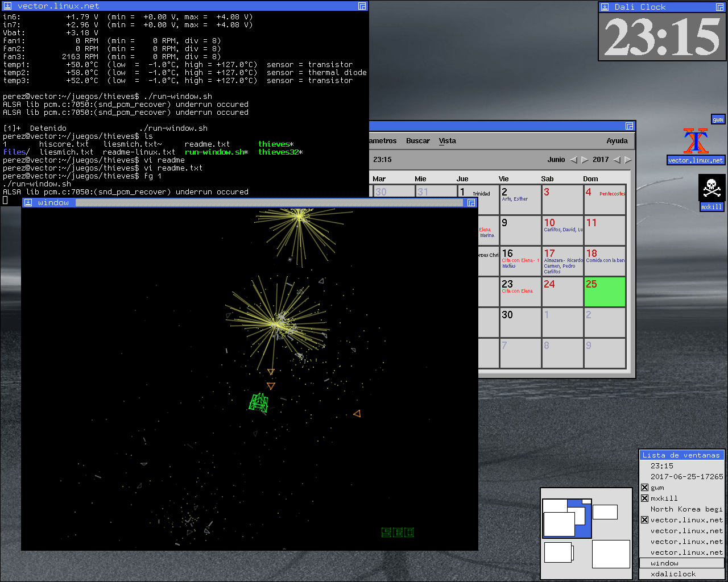Open the skull-and-crossbones mxkill icon
Screen dimensions: 728x582
tap(712, 188)
